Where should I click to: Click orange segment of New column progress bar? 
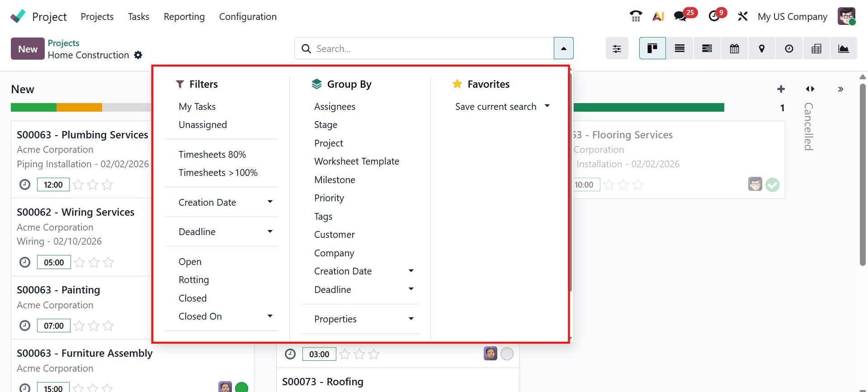79,107
